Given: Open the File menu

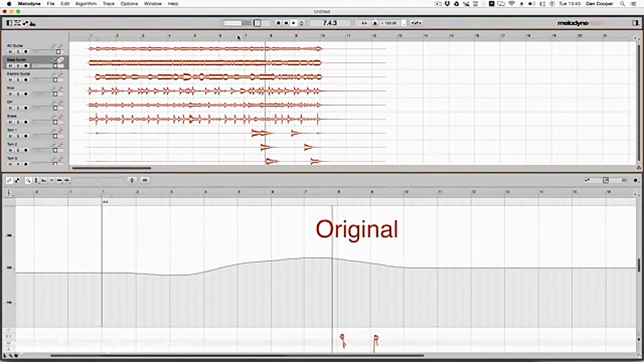Looking at the screenshot, I should point(51,4).
